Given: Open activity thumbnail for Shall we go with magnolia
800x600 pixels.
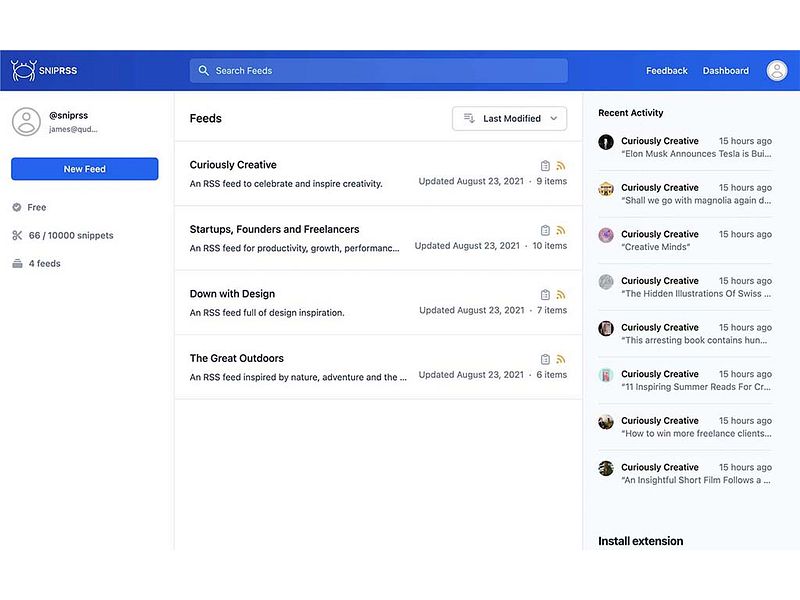Looking at the screenshot, I should pyautogui.click(x=606, y=189).
